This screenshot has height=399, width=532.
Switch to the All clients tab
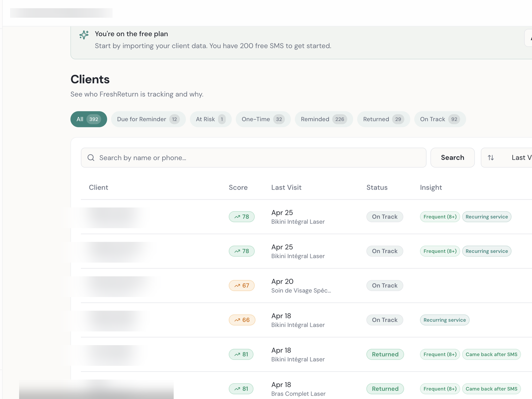tap(88, 119)
